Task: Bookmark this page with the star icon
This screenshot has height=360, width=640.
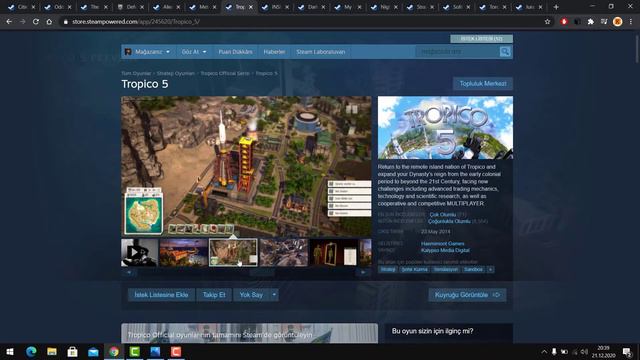Action: [x=547, y=22]
